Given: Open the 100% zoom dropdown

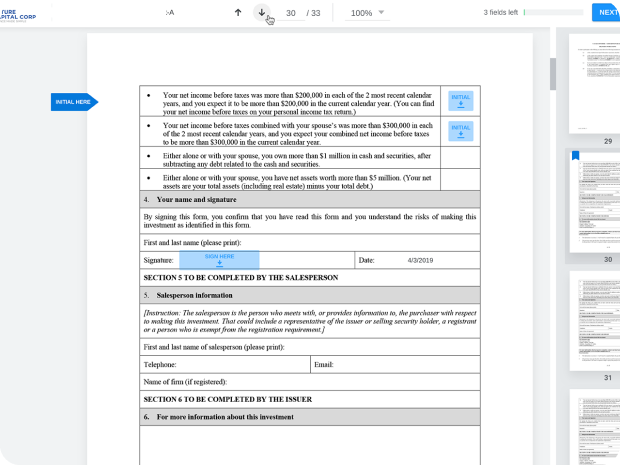Looking at the screenshot, I should (367, 13).
